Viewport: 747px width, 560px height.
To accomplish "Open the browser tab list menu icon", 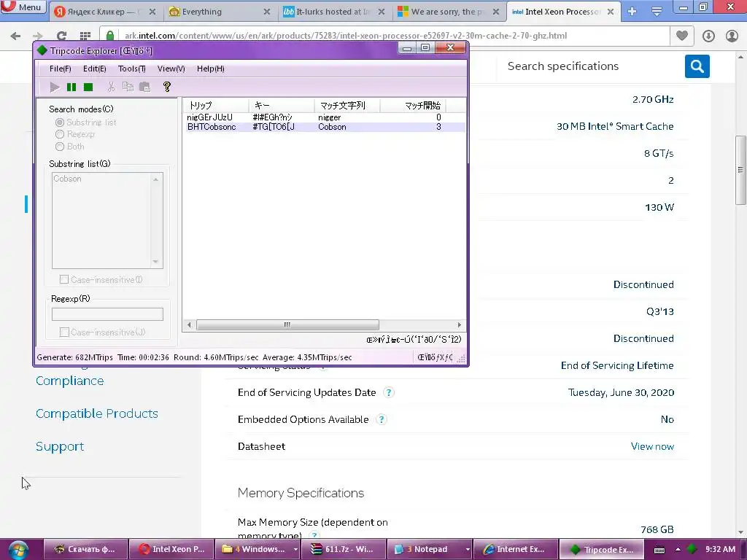I will 657,12.
